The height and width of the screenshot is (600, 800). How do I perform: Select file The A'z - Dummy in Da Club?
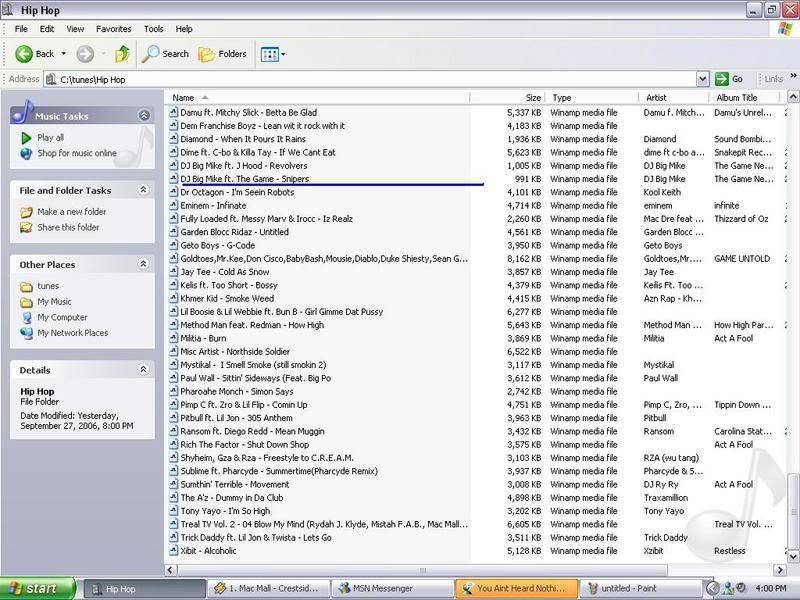pyautogui.click(x=232, y=497)
